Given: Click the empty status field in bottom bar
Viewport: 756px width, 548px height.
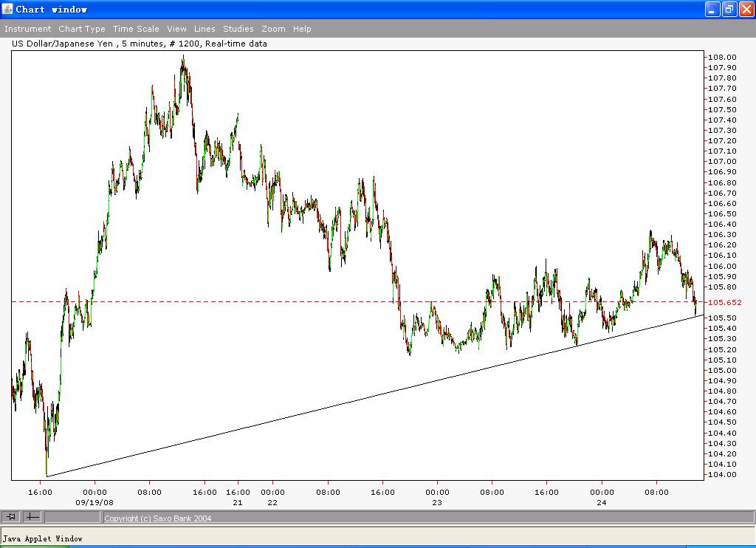Looking at the screenshot, I should [72, 518].
